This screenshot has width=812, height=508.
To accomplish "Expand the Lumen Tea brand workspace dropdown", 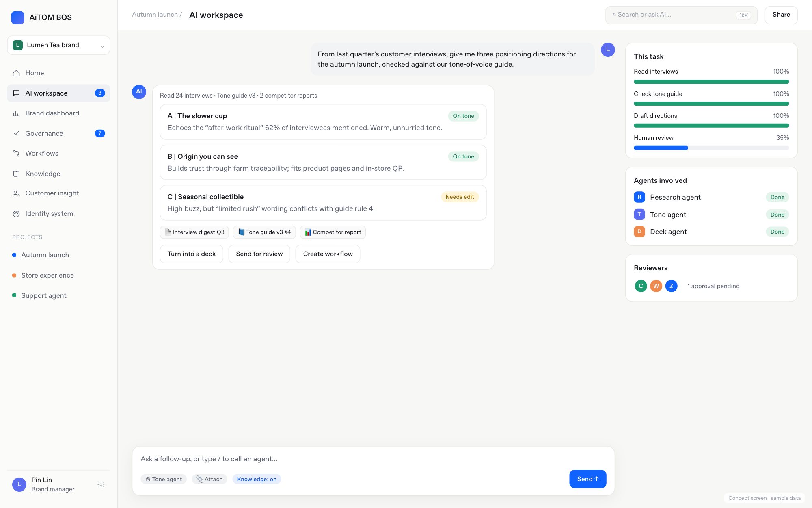I will point(58,45).
